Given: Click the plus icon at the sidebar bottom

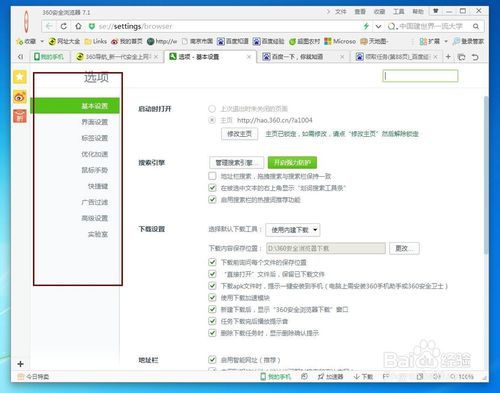Looking at the screenshot, I should pyautogui.click(x=20, y=364).
